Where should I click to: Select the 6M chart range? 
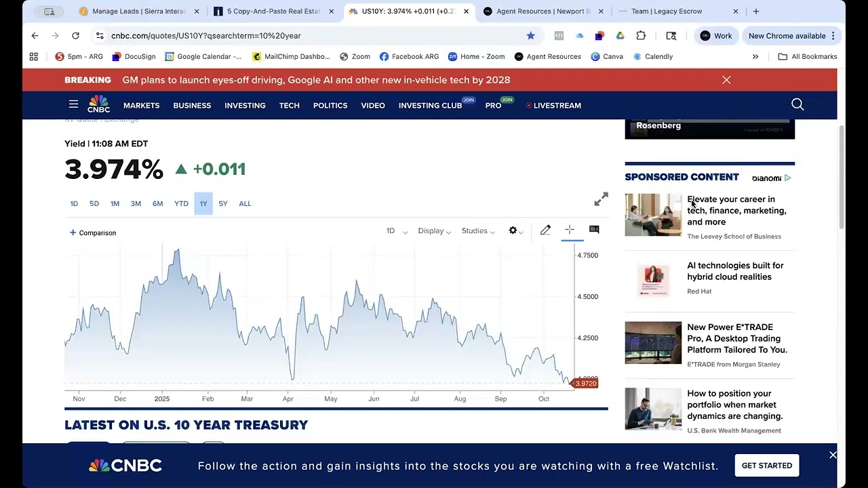[x=157, y=203]
